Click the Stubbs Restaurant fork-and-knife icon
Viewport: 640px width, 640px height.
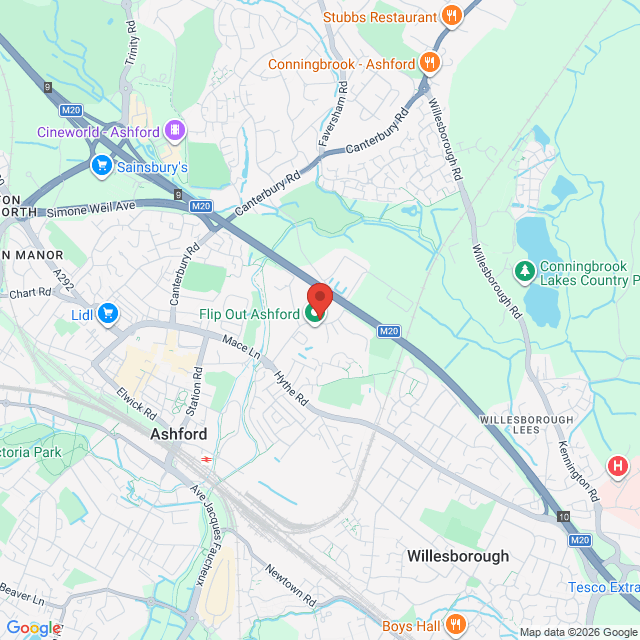pyautogui.click(x=451, y=16)
